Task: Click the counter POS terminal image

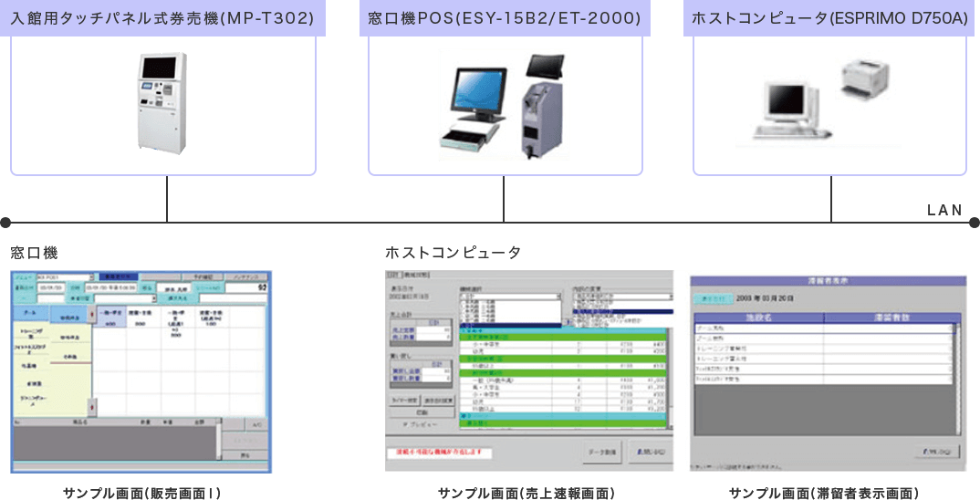Action: click(x=504, y=103)
